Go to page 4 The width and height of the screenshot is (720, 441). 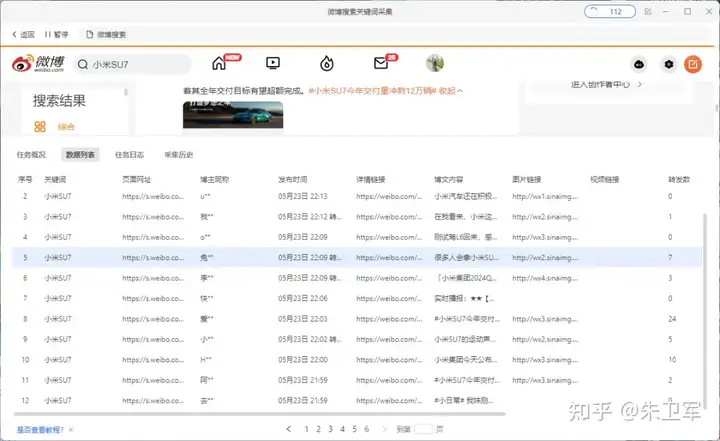pyautogui.click(x=342, y=429)
